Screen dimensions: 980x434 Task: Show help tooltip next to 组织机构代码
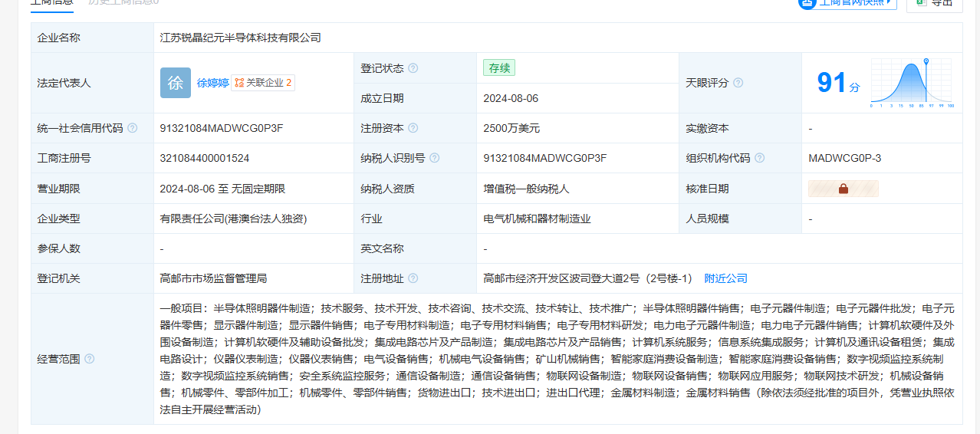click(x=759, y=158)
